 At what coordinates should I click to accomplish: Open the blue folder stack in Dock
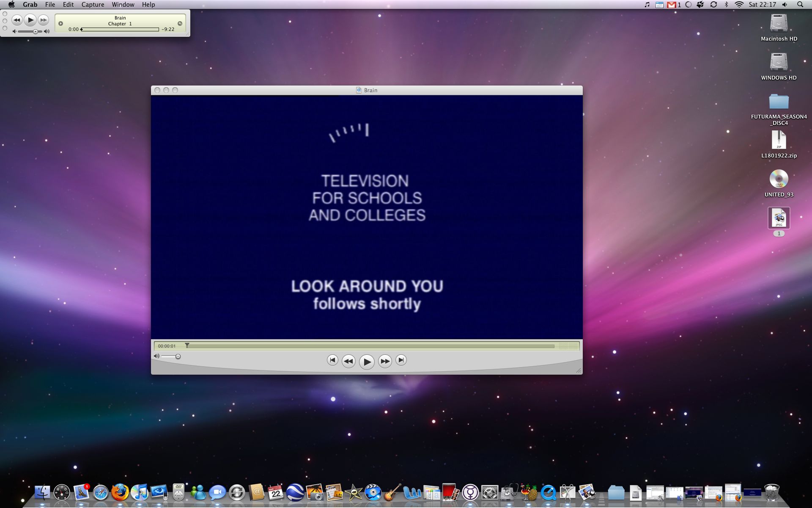pos(616,492)
